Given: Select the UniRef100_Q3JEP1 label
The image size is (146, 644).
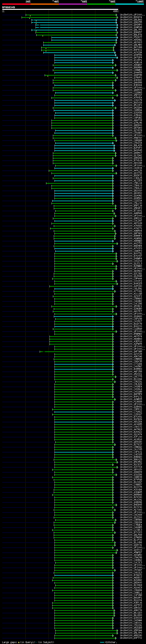Looking at the screenshot, I should coord(131,60).
